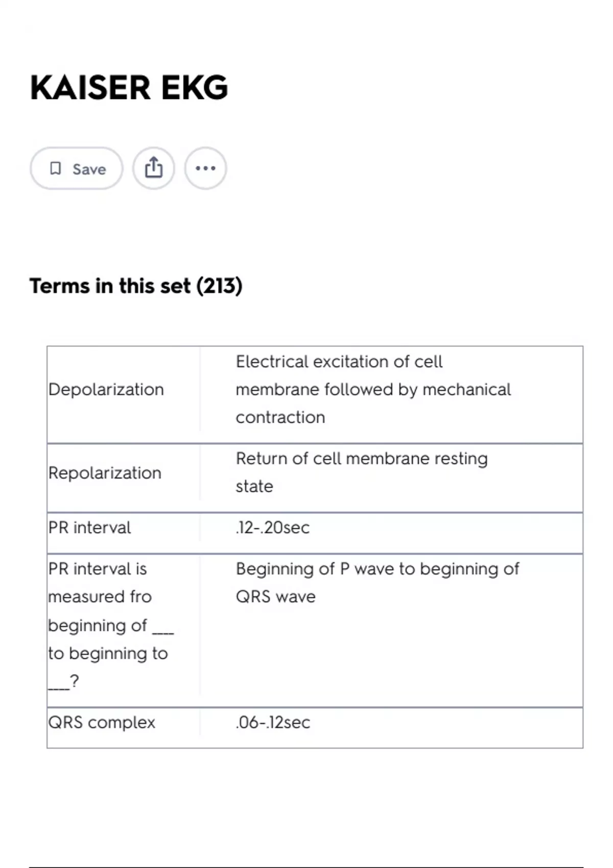Open sharing options via the export icon
613x868 pixels.
coord(153,167)
